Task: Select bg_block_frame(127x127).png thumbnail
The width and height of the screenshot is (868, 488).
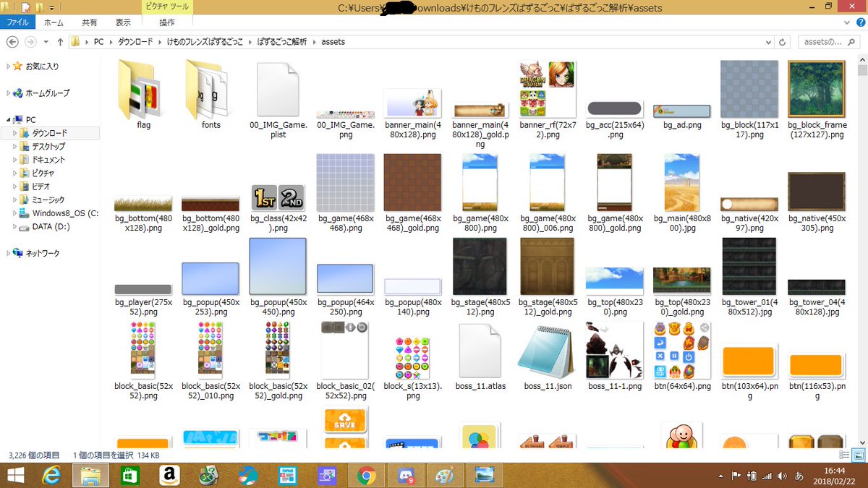Action: click(817, 89)
